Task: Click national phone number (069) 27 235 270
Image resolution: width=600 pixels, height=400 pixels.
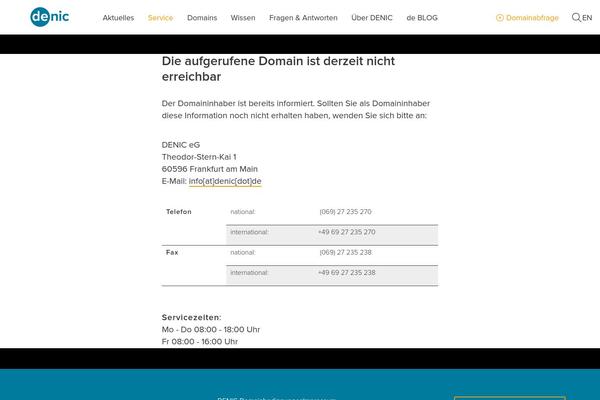Action: [x=346, y=212]
